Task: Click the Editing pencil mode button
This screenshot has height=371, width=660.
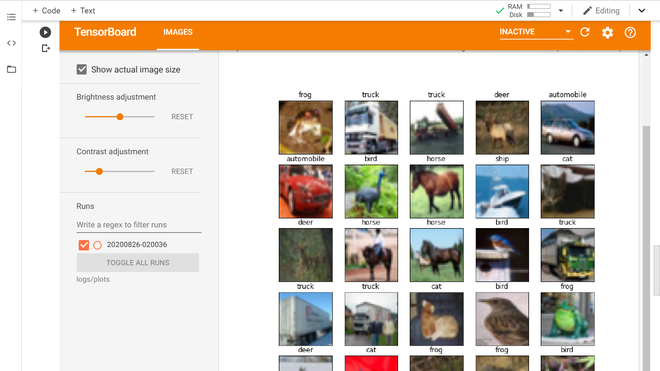Action: click(601, 11)
